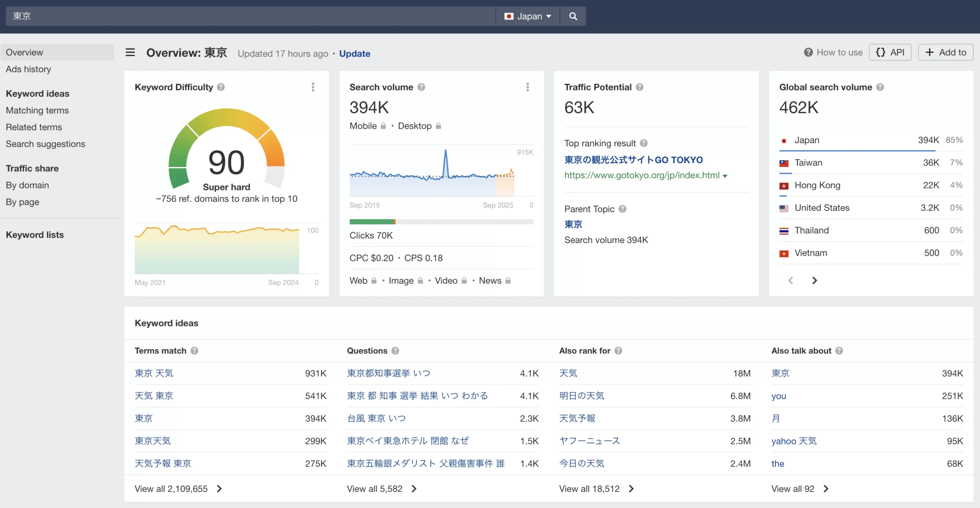Open View all 18,512 also rank for
Image resolution: width=980 pixels, height=508 pixels.
click(596, 489)
